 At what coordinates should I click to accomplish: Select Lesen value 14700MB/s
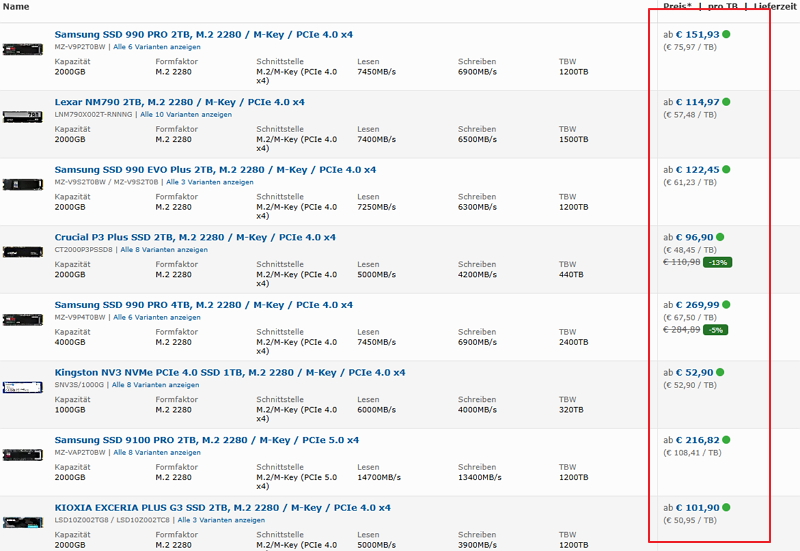pyautogui.click(x=379, y=478)
